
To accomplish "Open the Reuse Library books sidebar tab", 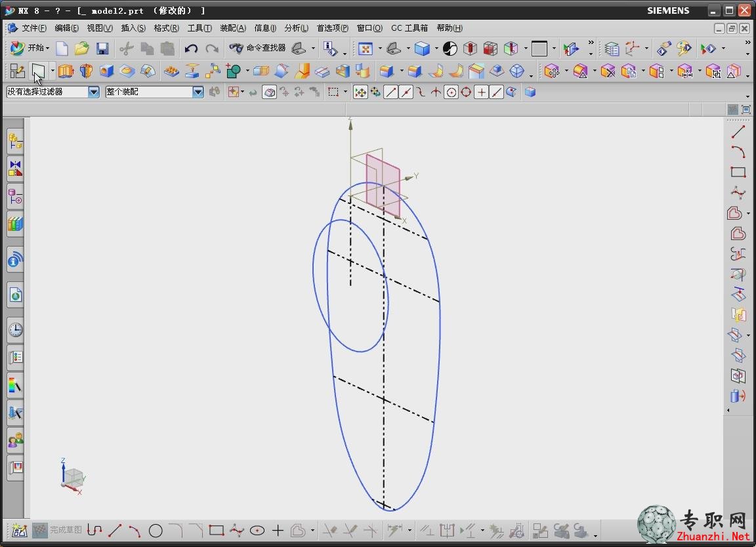I will pos(16,224).
